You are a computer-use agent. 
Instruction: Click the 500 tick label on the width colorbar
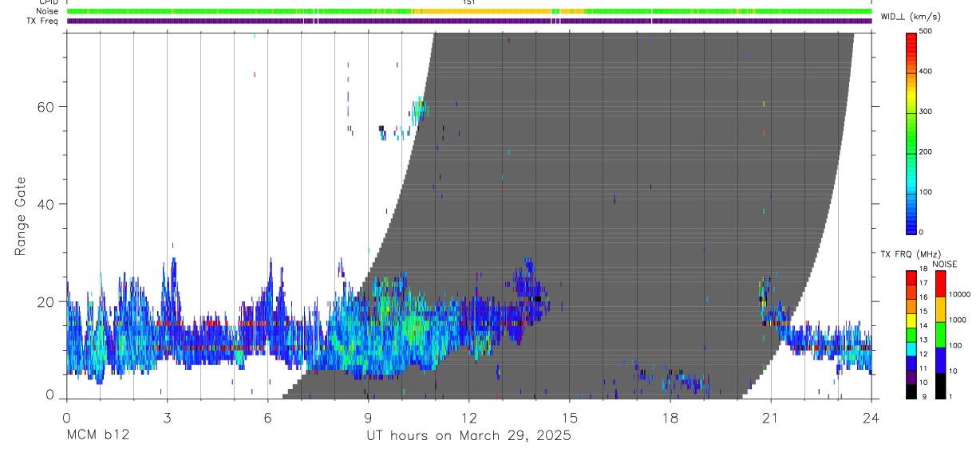(x=926, y=31)
